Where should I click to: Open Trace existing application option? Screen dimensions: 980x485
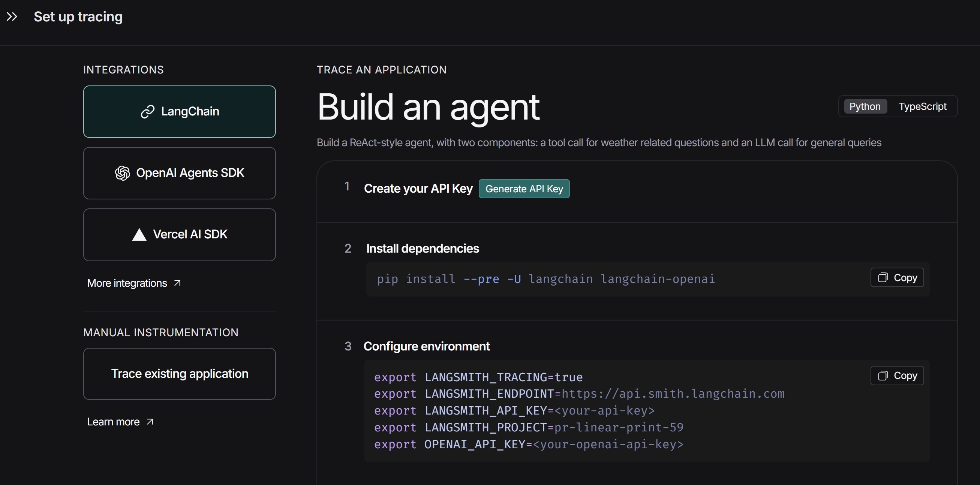pyautogui.click(x=180, y=374)
